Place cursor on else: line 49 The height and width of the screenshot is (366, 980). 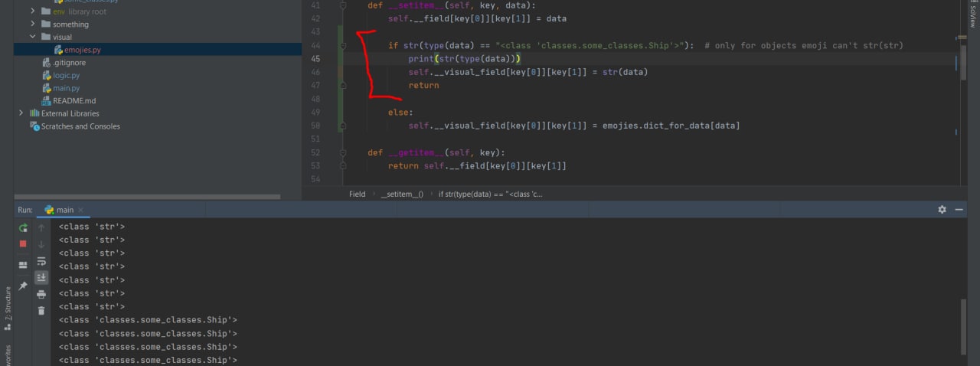[400, 113]
